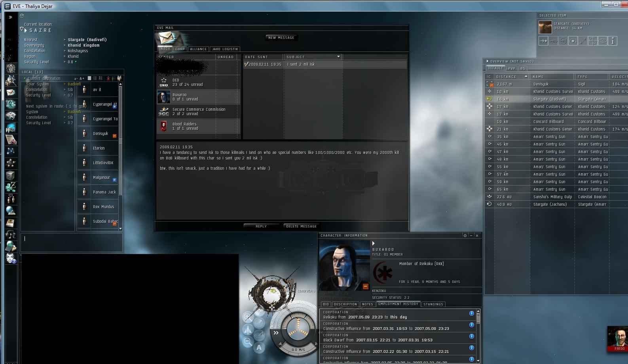Open the Assets safe icon in Neocom
The height and width of the screenshot is (364, 628).
(x=11, y=175)
